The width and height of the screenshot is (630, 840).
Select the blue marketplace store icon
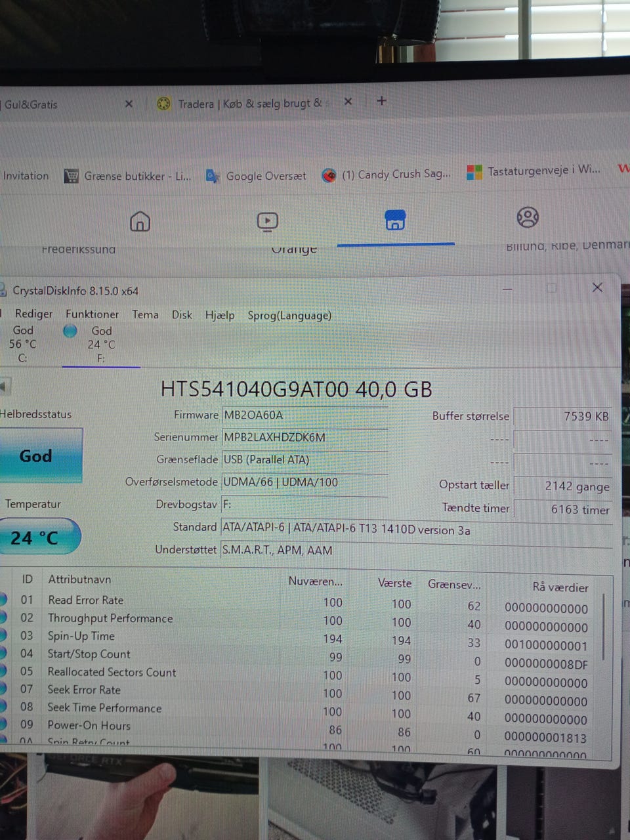(395, 220)
